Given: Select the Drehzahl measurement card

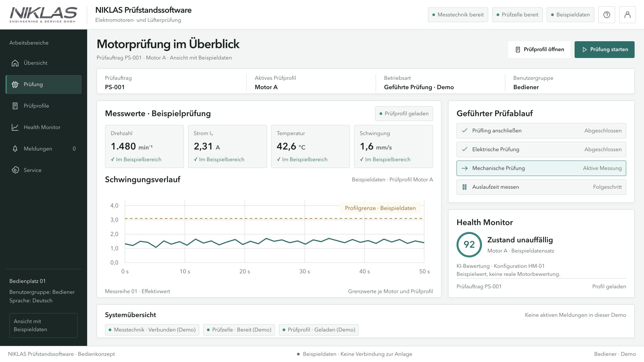Looking at the screenshot, I should (x=144, y=146).
